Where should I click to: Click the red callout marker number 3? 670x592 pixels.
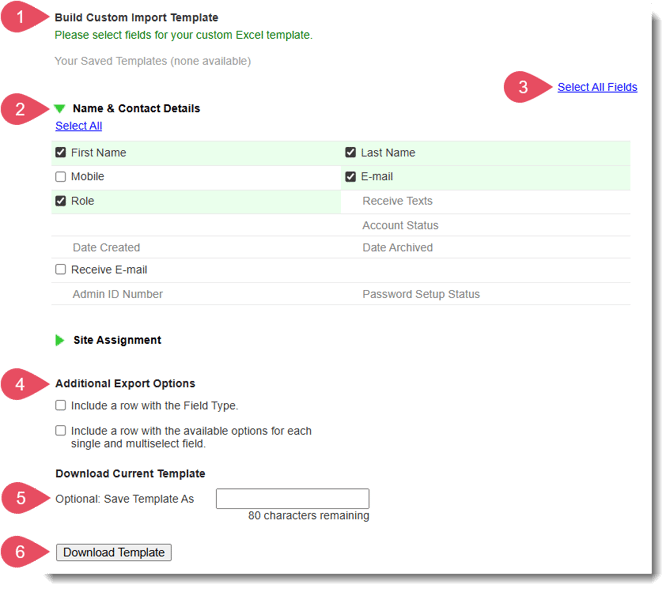coord(521,87)
